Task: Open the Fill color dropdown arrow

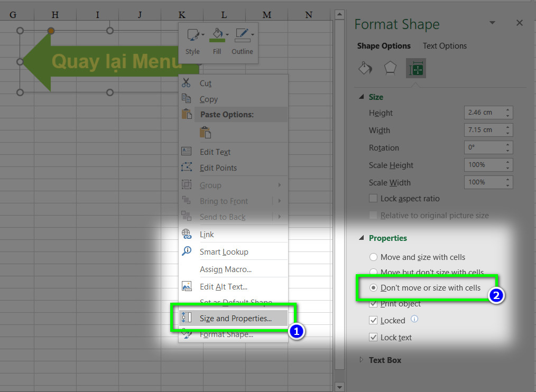Action: pyautogui.click(x=227, y=35)
